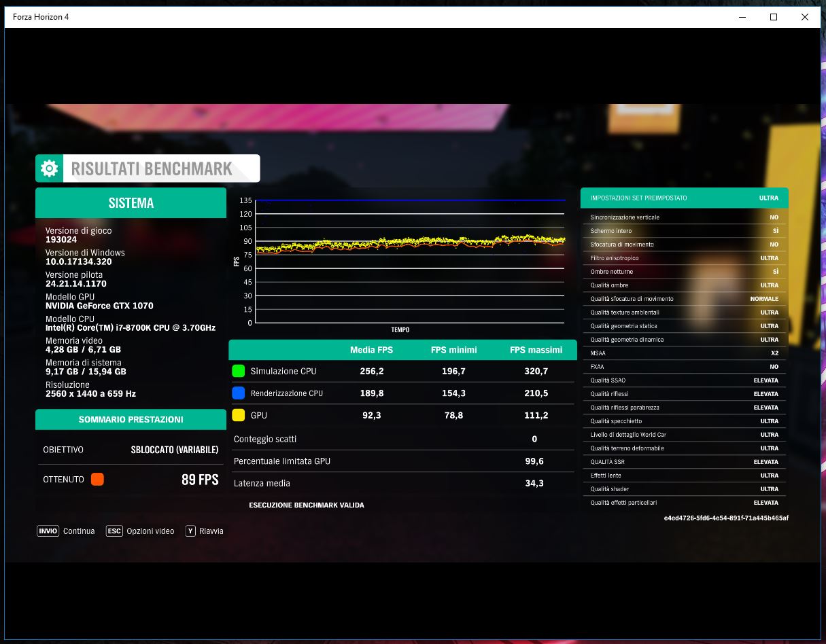This screenshot has height=644, width=826.
Task: Click the Sbloccato (Variabile) objective value
Action: tap(175, 450)
